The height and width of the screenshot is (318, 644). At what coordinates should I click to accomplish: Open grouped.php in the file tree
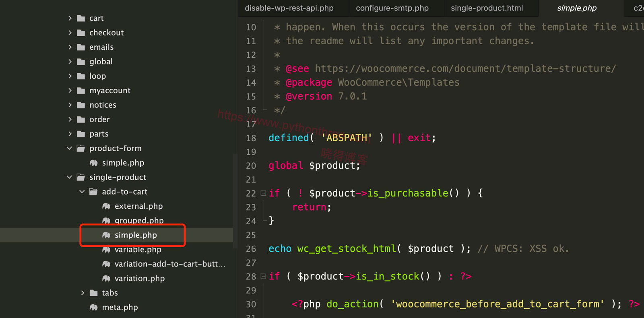[x=139, y=220]
